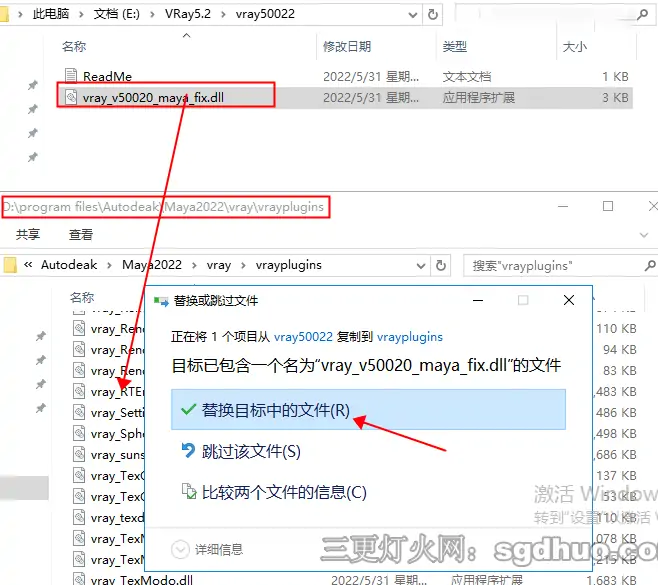Viewport: 658px width, 585px height.
Task: Show details with the 详细信息 expander
Action: pyautogui.click(x=207, y=549)
